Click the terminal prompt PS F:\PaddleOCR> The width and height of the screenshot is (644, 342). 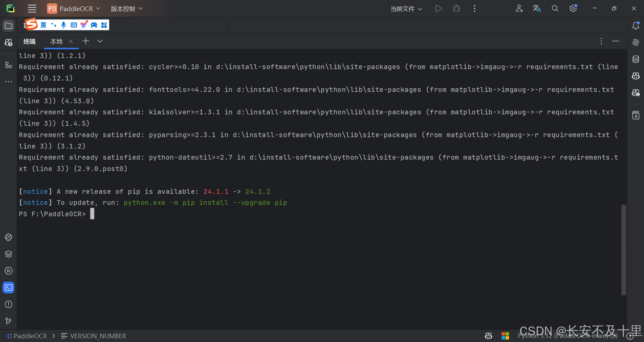pyautogui.click(x=52, y=214)
